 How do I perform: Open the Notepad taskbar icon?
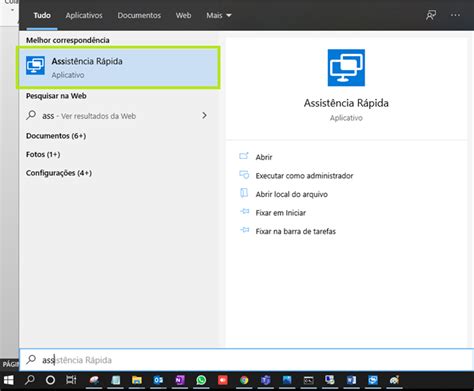pos(116,380)
